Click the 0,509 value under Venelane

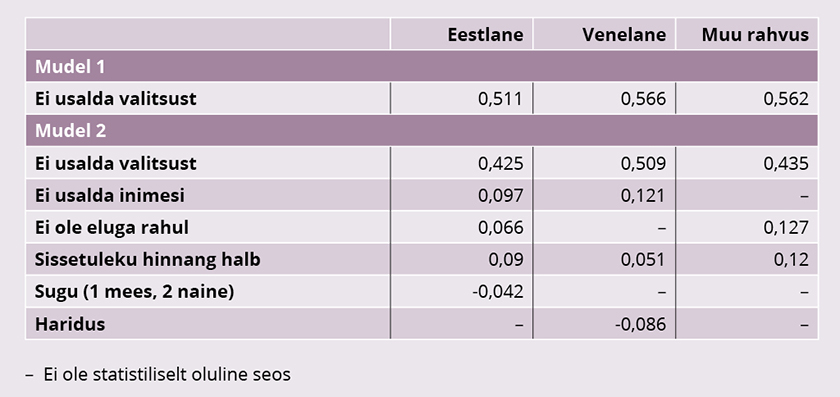click(x=643, y=163)
